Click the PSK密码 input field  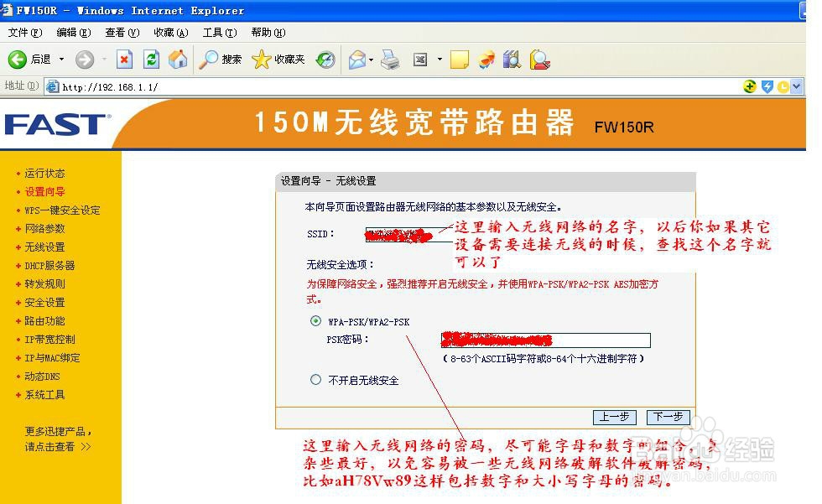pyautogui.click(x=546, y=340)
